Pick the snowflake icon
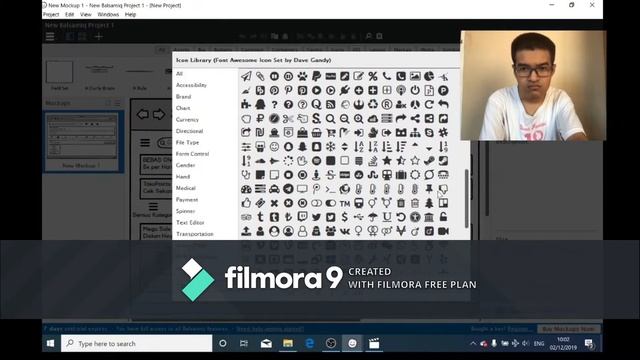The height and width of the screenshot is (360, 640). coord(330,147)
